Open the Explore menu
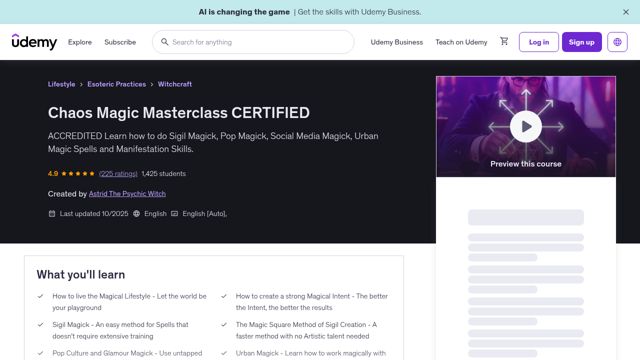The height and width of the screenshot is (360, 640). coord(80,42)
